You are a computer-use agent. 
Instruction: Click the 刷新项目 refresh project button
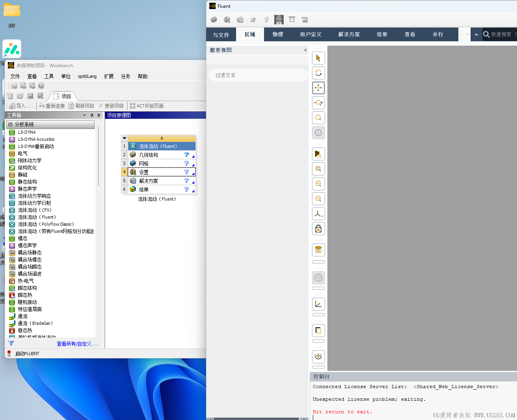point(81,106)
